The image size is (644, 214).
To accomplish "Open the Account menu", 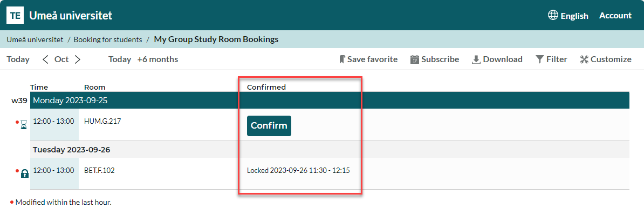I will coord(615,16).
